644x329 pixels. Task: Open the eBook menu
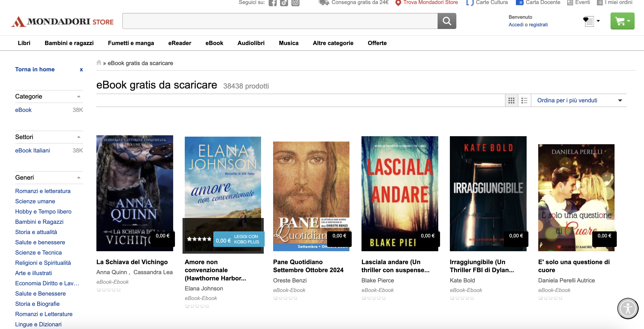(214, 43)
